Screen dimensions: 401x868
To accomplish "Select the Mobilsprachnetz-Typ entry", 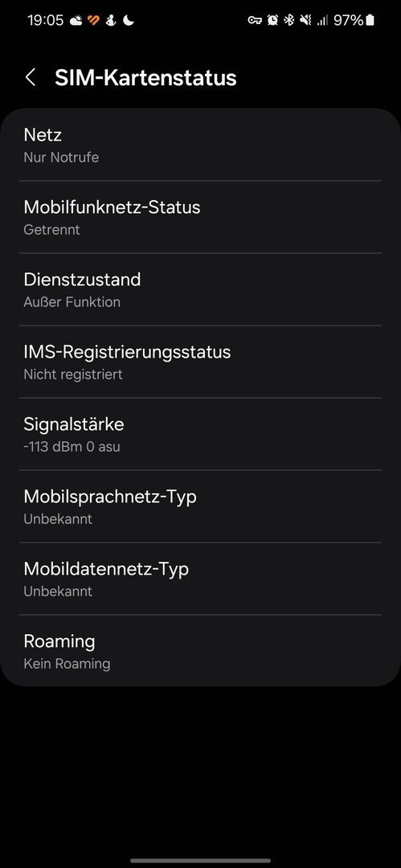I will click(201, 506).
